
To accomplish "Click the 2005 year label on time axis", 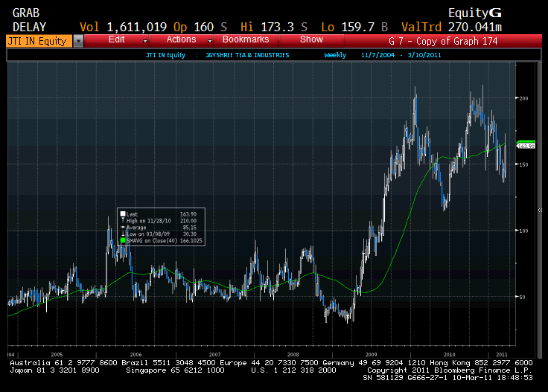I will [x=57, y=354].
